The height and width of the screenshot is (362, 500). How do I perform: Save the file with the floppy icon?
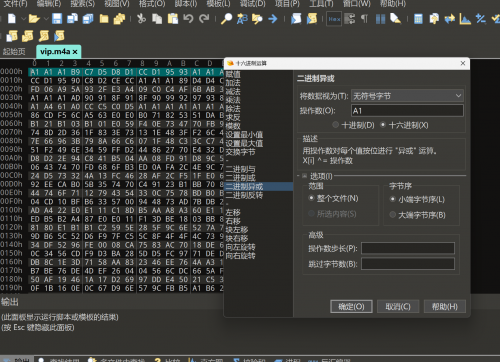57,19
